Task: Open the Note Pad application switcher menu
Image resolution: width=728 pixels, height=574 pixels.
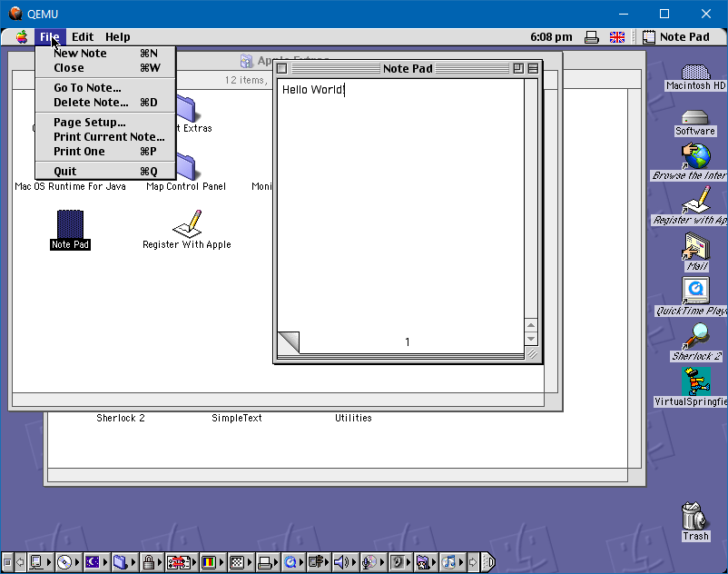Action: (675, 37)
